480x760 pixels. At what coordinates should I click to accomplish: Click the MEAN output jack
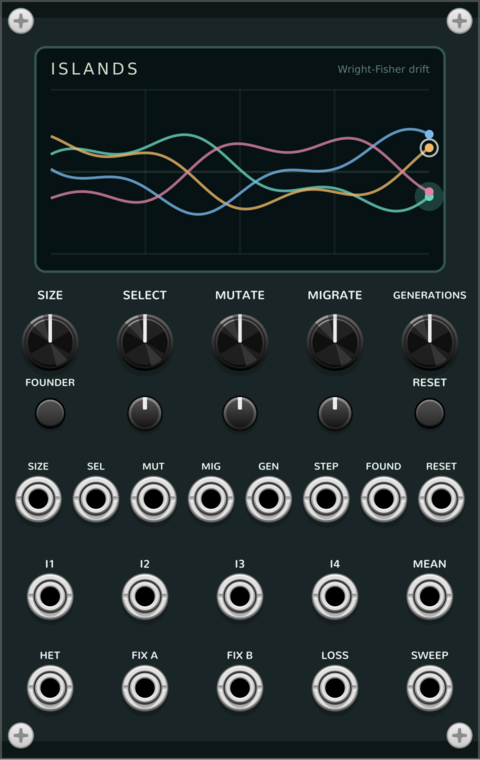point(430,596)
